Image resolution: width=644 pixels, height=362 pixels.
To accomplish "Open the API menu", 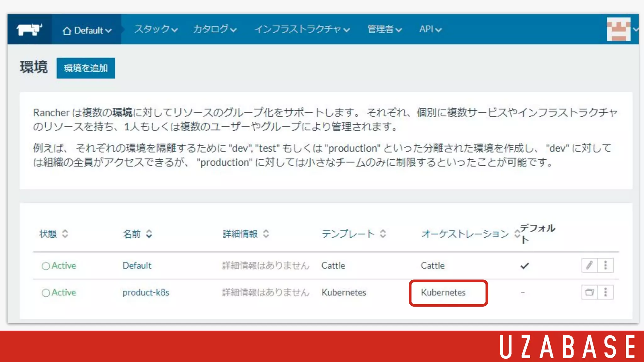I will coord(430,30).
